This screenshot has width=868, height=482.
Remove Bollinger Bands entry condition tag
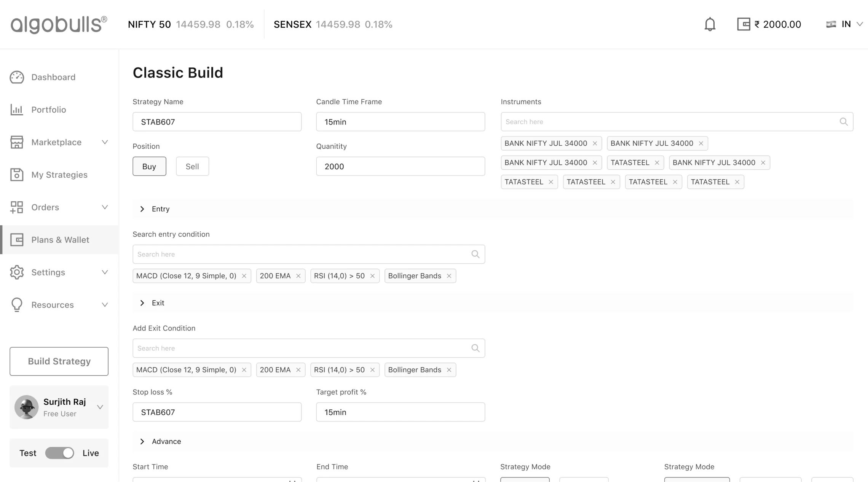coord(450,275)
